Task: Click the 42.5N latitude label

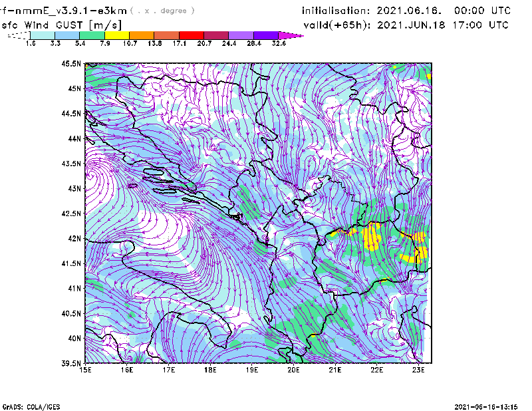Action: (x=71, y=213)
